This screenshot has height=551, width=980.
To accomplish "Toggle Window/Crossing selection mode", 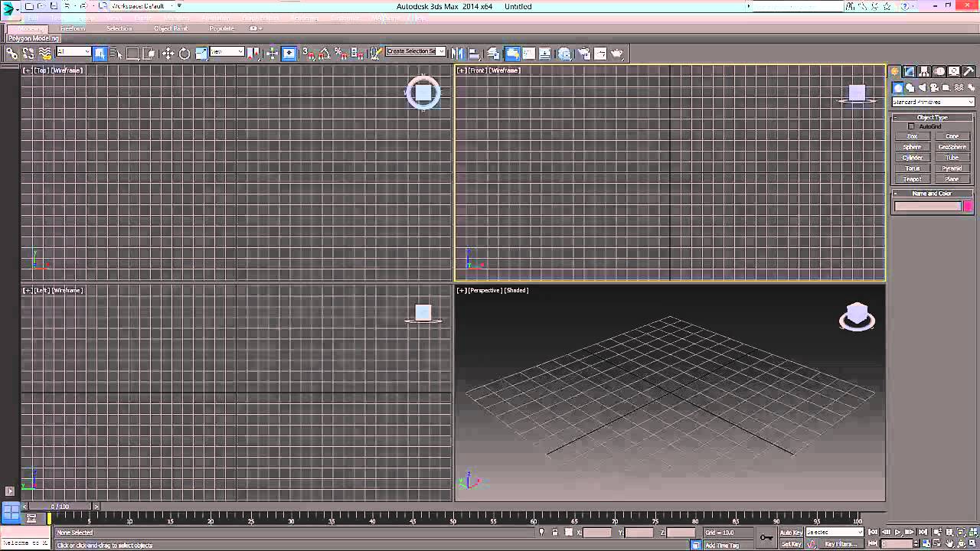I will [149, 54].
